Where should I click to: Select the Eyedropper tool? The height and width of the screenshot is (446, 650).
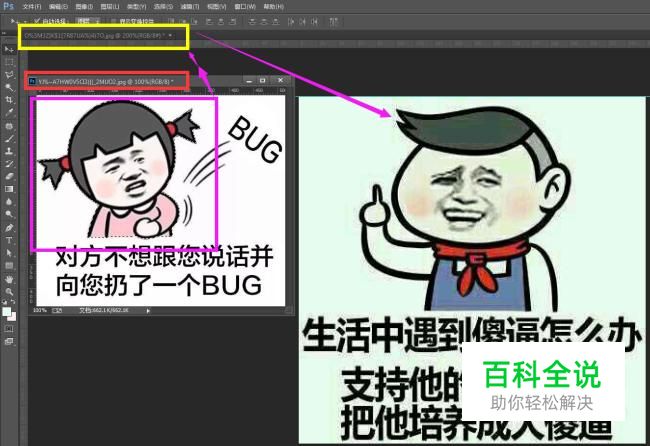9,112
